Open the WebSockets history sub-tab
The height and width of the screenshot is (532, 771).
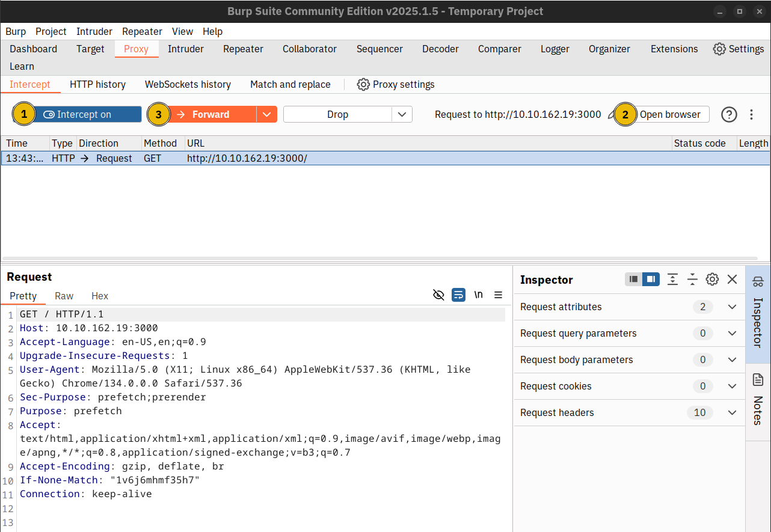click(x=188, y=84)
